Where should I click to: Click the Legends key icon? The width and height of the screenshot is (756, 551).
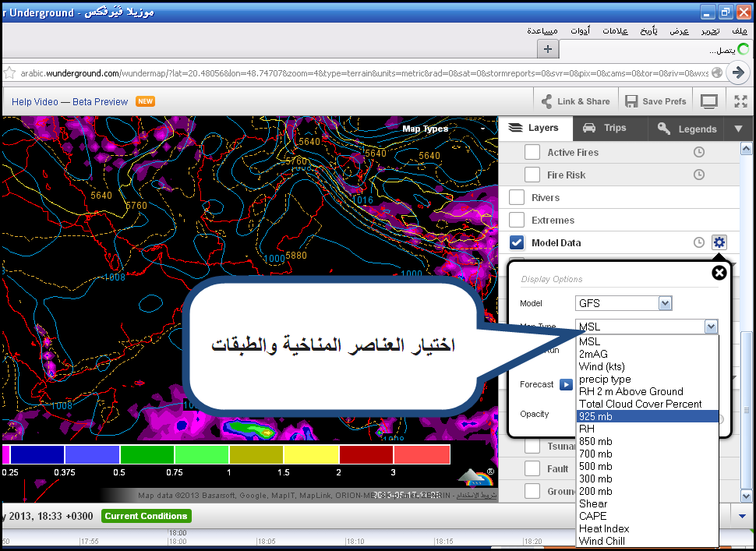(x=664, y=129)
